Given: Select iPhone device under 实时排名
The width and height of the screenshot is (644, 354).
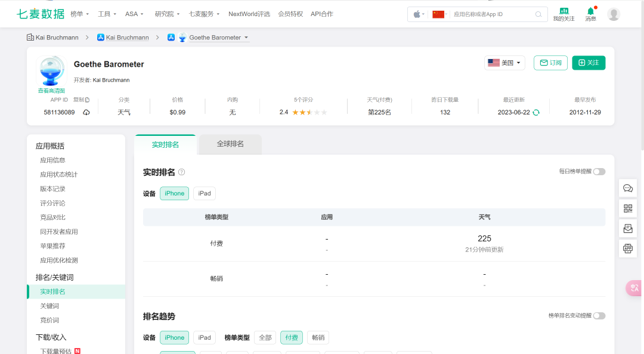Looking at the screenshot, I should click(175, 194).
